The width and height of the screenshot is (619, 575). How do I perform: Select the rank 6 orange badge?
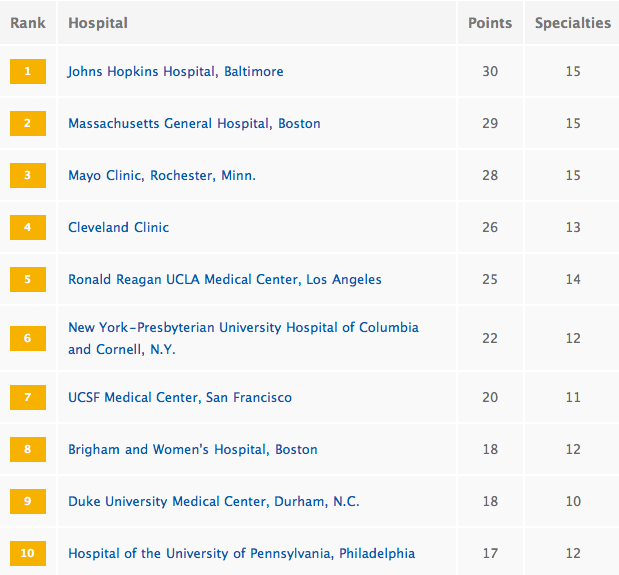tap(28, 339)
